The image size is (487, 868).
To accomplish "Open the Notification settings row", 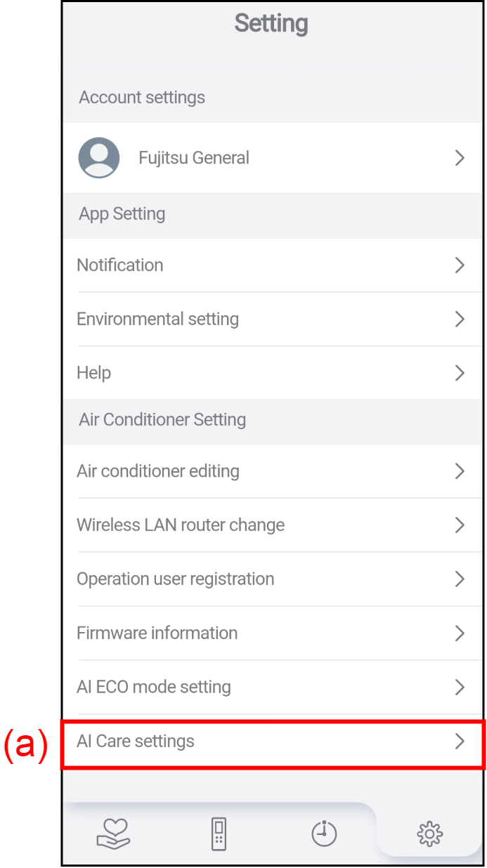I will coord(120,265).
